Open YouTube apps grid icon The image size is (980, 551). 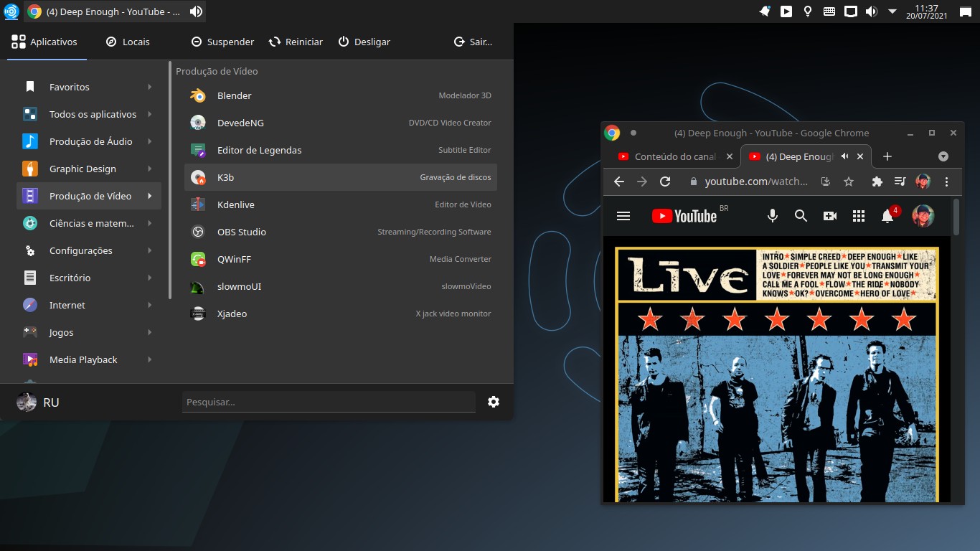point(859,216)
